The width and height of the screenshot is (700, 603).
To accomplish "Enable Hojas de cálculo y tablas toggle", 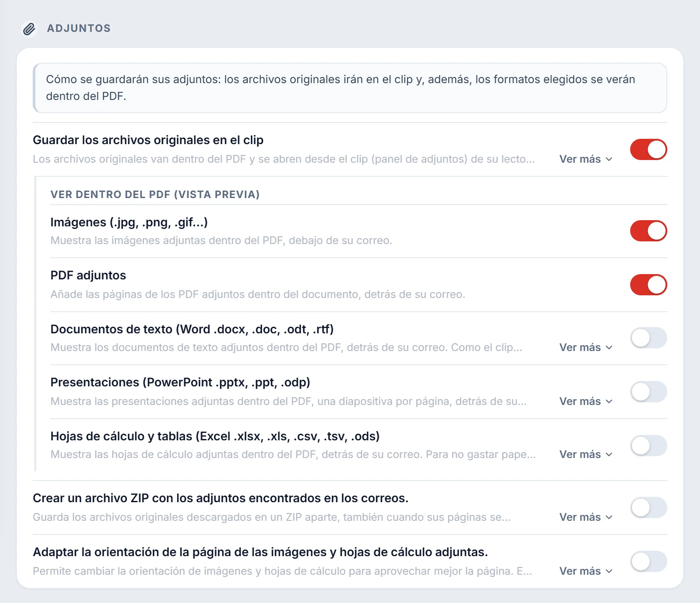I will (648, 446).
